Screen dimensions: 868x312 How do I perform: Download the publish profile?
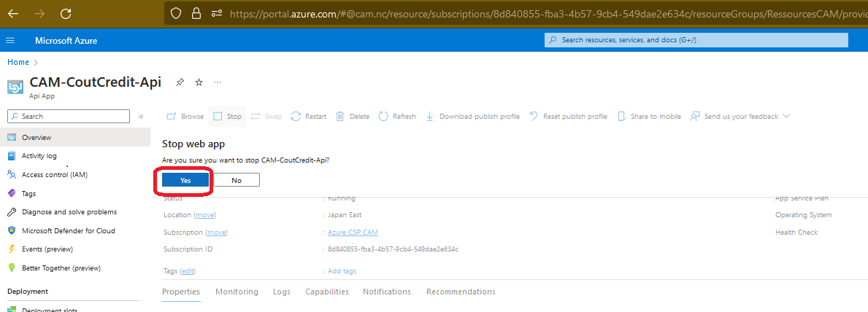tap(472, 116)
